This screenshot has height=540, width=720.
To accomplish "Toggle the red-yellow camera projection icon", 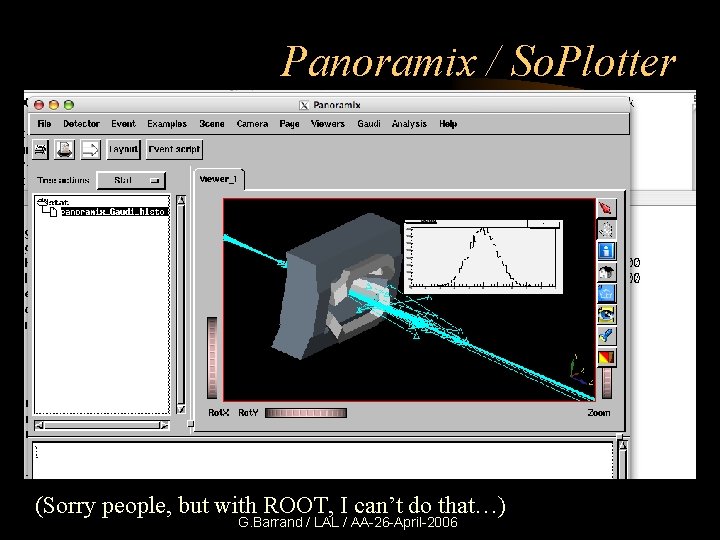I will click(606, 357).
